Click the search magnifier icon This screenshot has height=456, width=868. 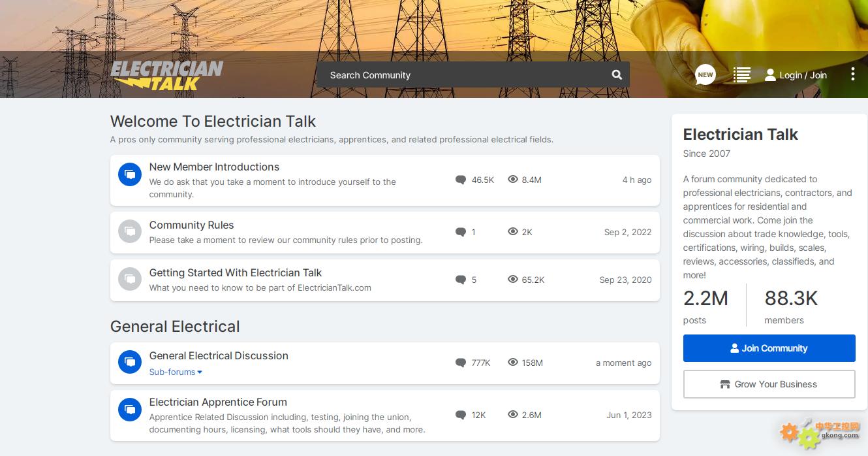[617, 74]
